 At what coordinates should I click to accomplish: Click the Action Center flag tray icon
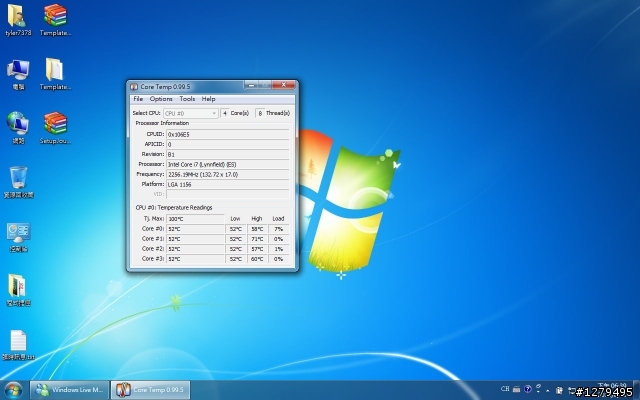click(559, 390)
